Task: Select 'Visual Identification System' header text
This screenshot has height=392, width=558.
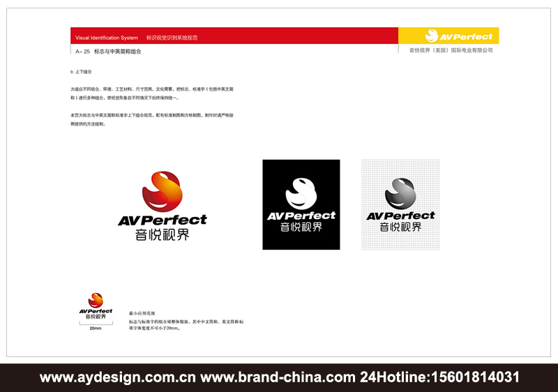Action: (107, 38)
